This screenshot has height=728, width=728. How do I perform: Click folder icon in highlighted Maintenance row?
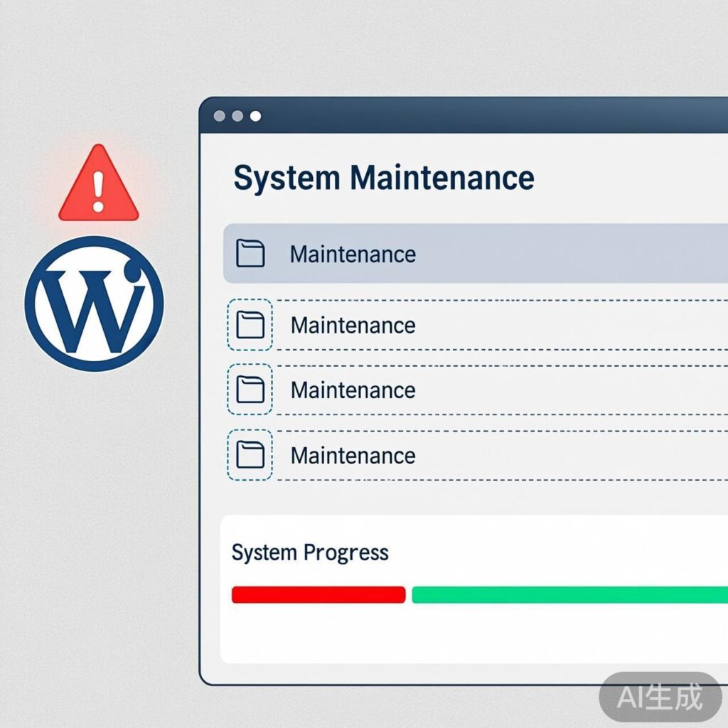(250, 254)
